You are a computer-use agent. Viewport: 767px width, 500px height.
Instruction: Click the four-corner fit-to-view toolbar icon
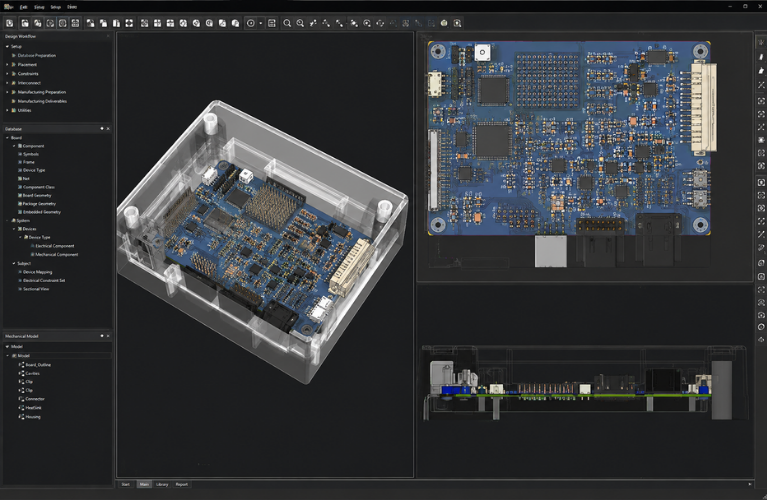[x=129, y=23]
